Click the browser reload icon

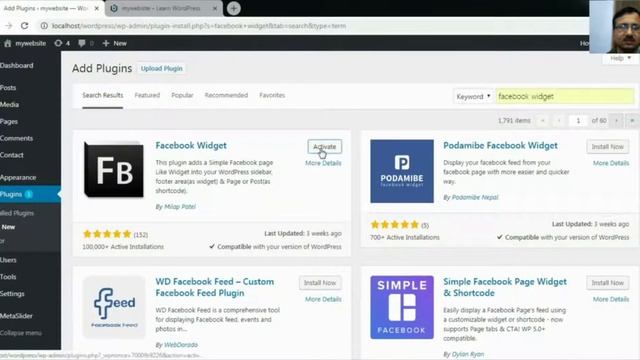click(x=24, y=26)
